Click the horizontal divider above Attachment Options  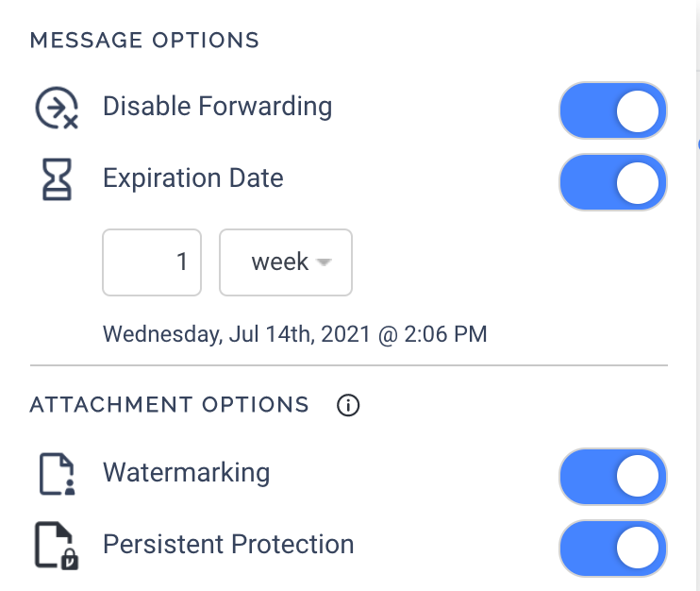[348, 364]
